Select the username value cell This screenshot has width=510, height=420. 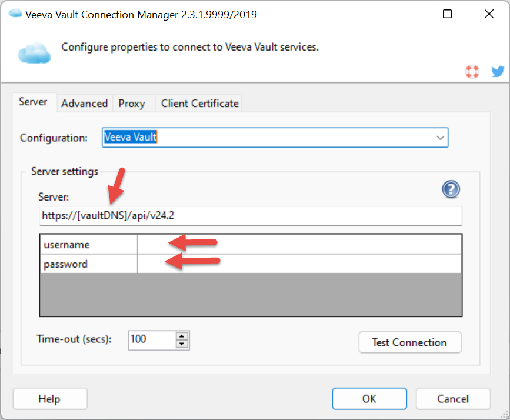point(299,244)
